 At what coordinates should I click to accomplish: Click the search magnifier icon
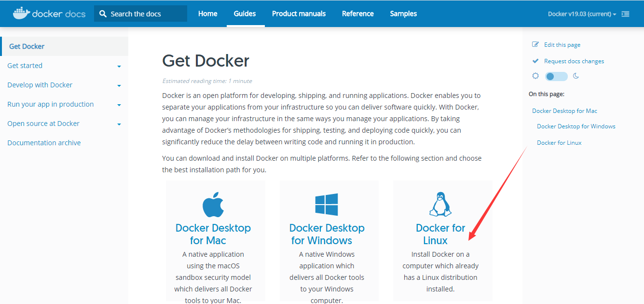103,14
